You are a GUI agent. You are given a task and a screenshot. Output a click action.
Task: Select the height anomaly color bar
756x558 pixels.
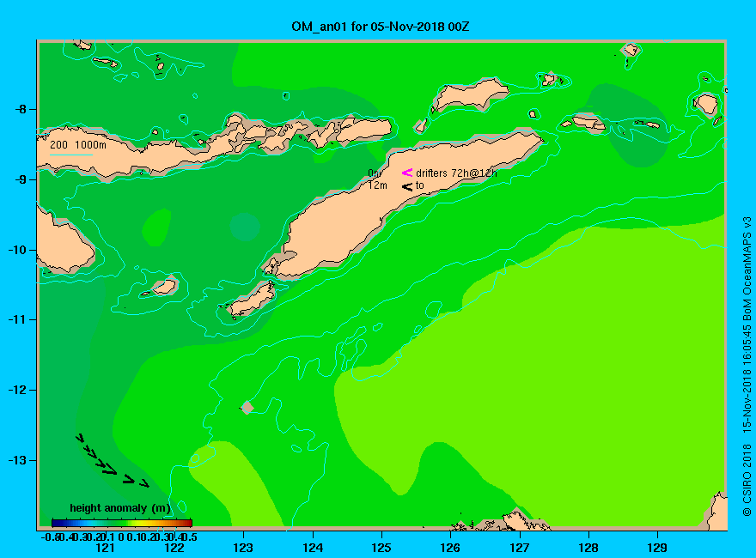(122, 523)
